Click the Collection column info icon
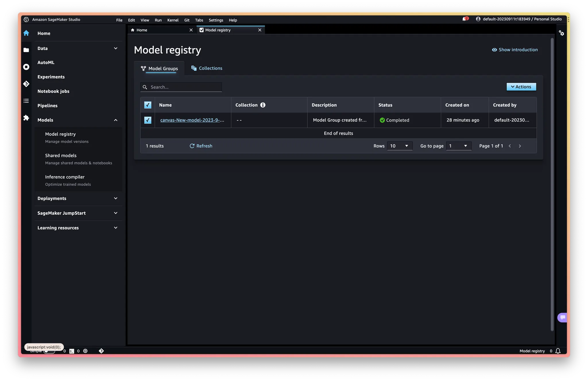 (x=263, y=105)
